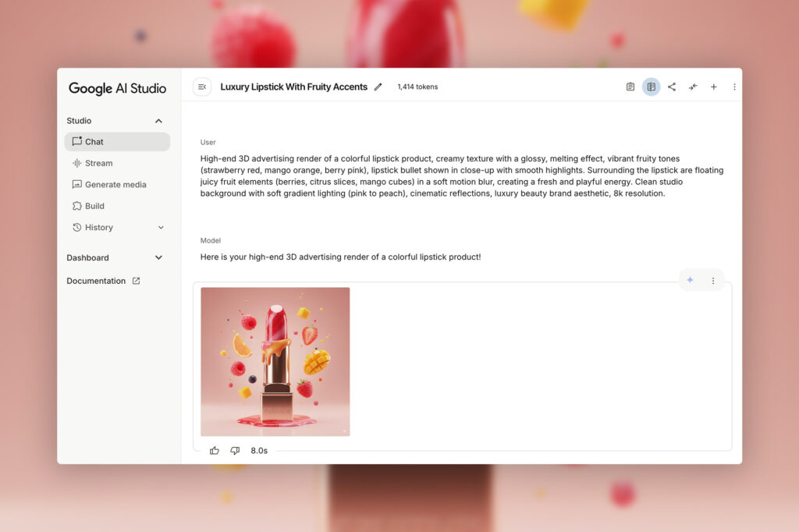The height and width of the screenshot is (532, 799).
Task: Open Generate media in sidebar
Action: tap(117, 184)
